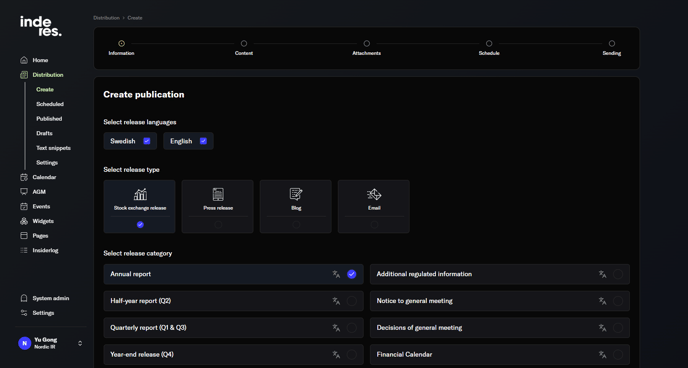
Task: Uncheck the Swedish language checkbox
Action: (147, 141)
